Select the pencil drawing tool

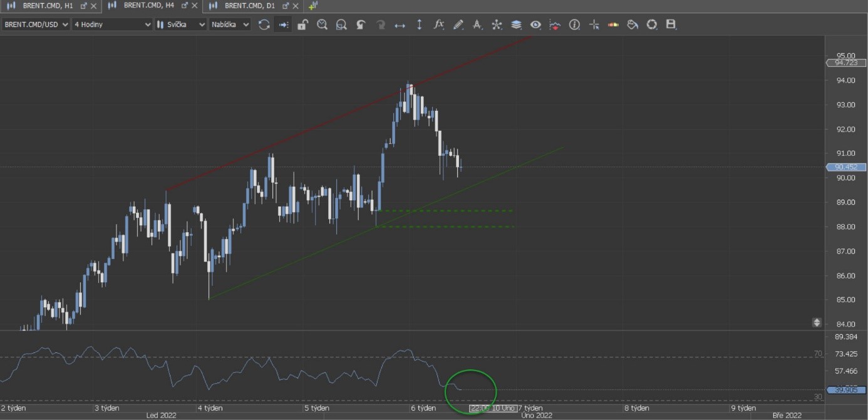[x=458, y=24]
